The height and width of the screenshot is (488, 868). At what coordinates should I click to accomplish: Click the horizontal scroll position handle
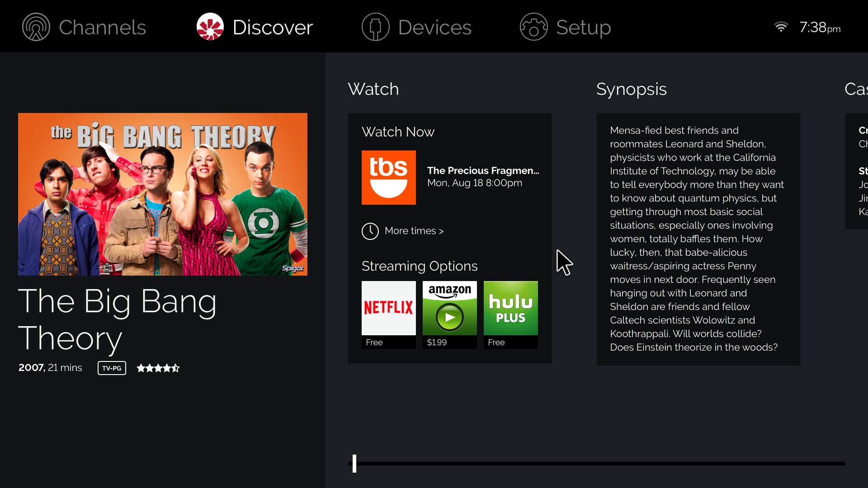coord(354,464)
